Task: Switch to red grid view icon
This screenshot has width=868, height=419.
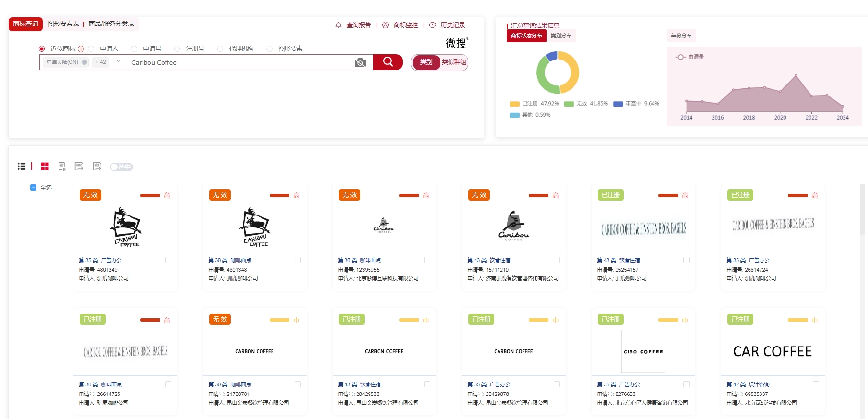Action: pos(45,167)
